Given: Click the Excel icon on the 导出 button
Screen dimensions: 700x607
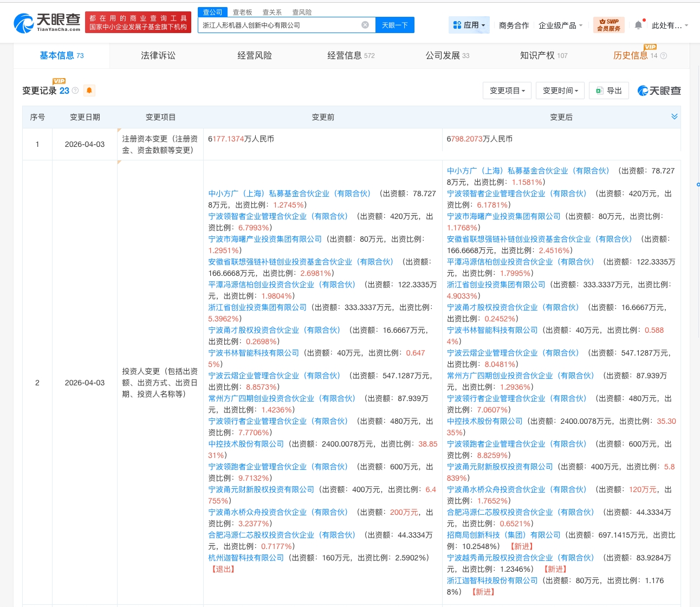Looking at the screenshot, I should pos(599,91).
